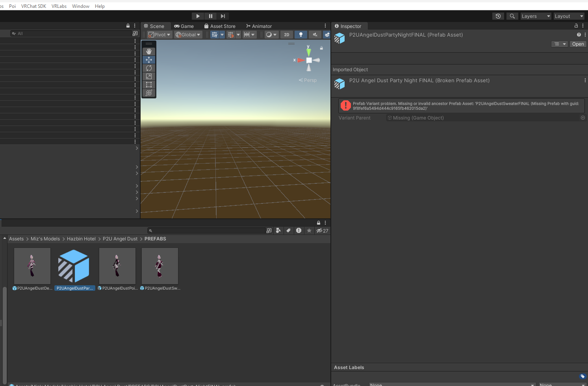Open snap increment settings dropdown
Screen dimensions: 588x386
coord(249,35)
